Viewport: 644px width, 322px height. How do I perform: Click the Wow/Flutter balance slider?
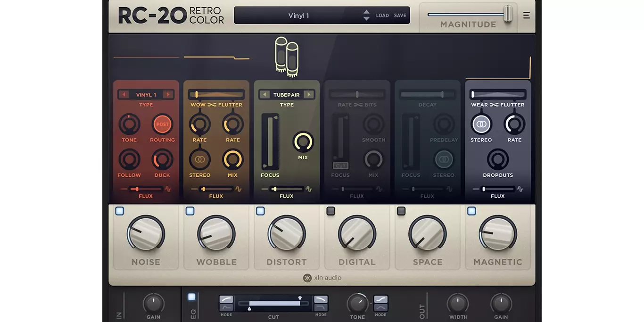click(216, 94)
